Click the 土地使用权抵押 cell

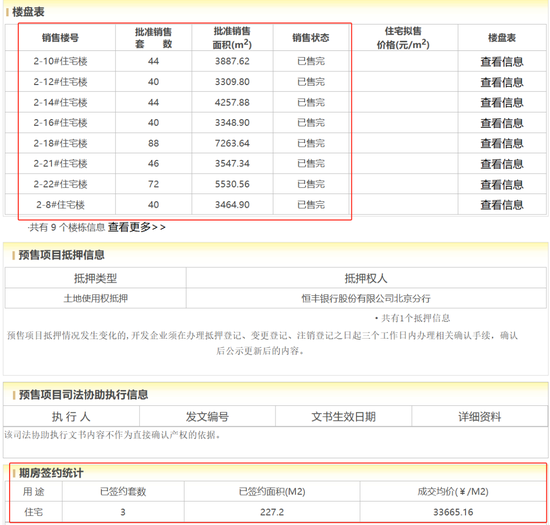(x=95, y=298)
